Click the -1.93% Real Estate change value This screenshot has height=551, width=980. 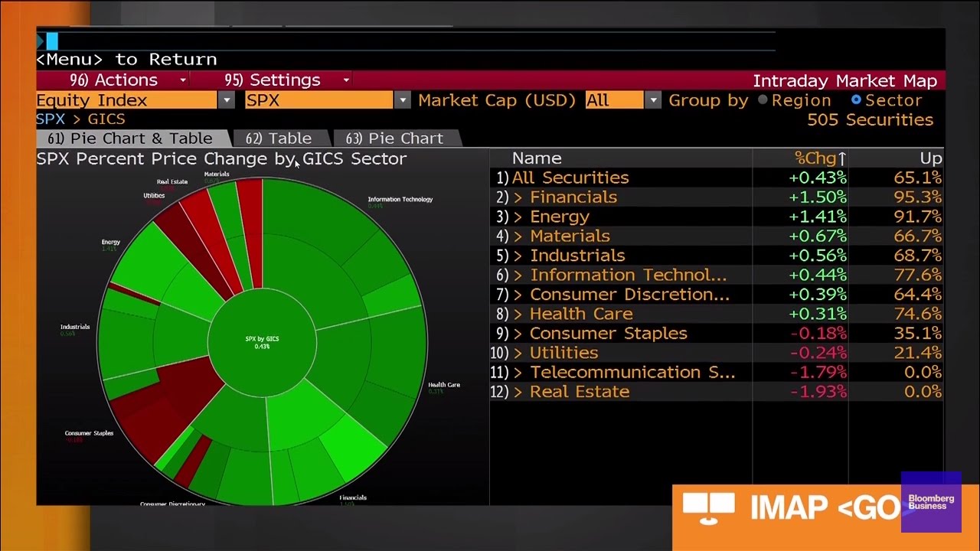(x=818, y=392)
